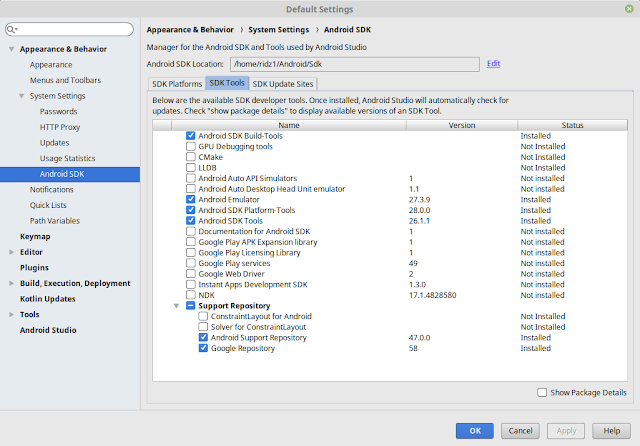Check Android Auto API Simulators

tap(191, 178)
